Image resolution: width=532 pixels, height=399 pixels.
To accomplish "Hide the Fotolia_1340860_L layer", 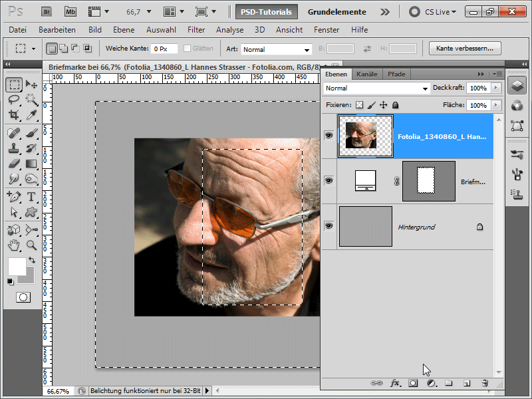I will pyautogui.click(x=329, y=136).
